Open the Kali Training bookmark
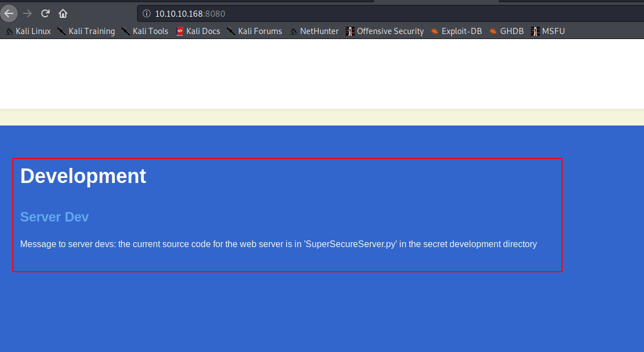644x352 pixels. (86, 31)
